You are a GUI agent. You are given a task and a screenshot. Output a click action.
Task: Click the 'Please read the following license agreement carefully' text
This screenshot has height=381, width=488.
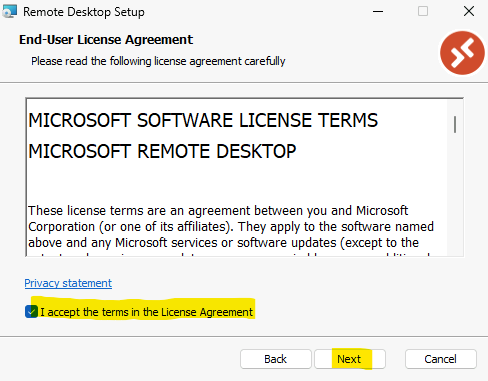click(158, 61)
